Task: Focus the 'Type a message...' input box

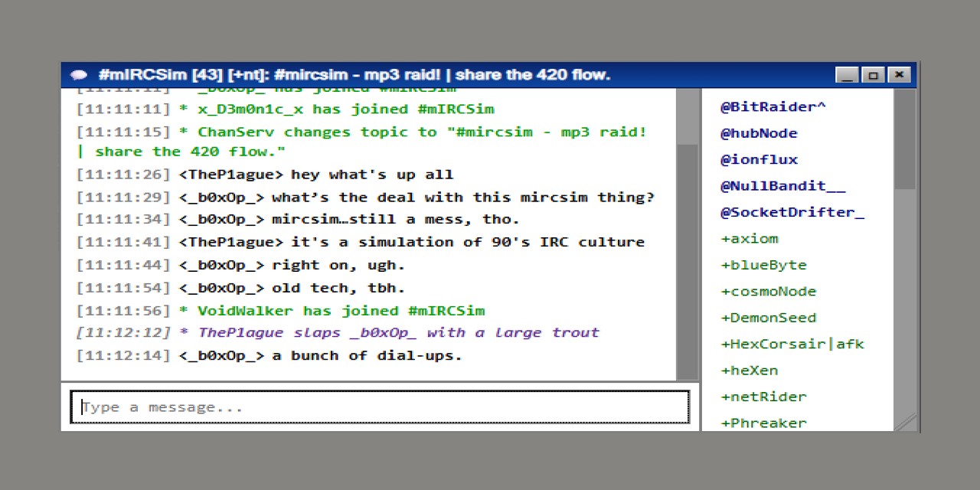Action: coord(380,407)
